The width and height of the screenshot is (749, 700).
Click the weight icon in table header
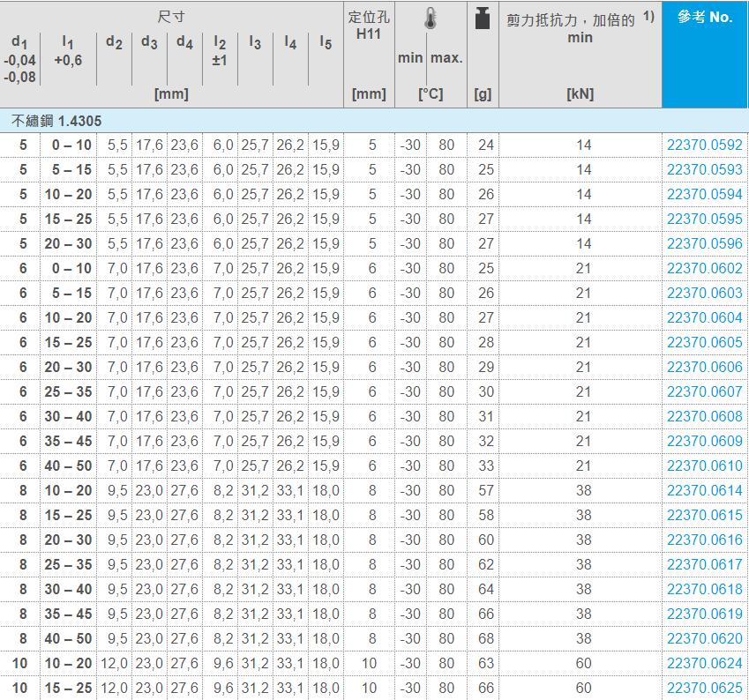(483, 19)
